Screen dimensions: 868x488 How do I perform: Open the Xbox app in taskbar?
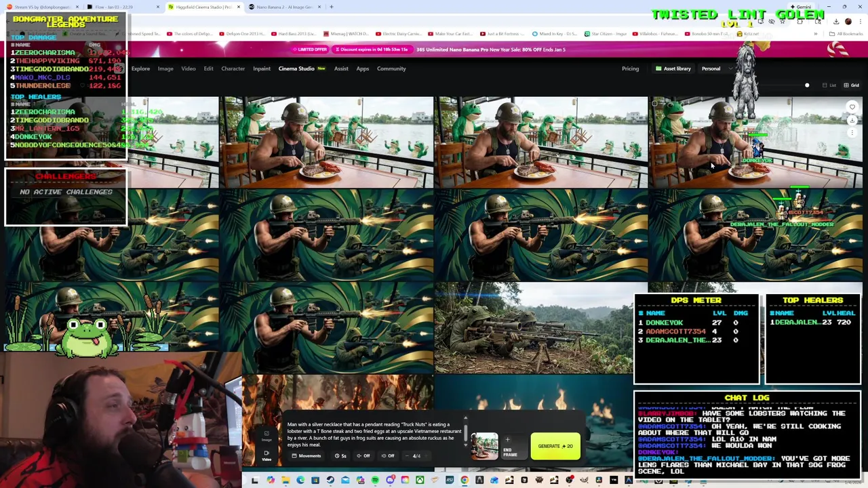[420, 481]
